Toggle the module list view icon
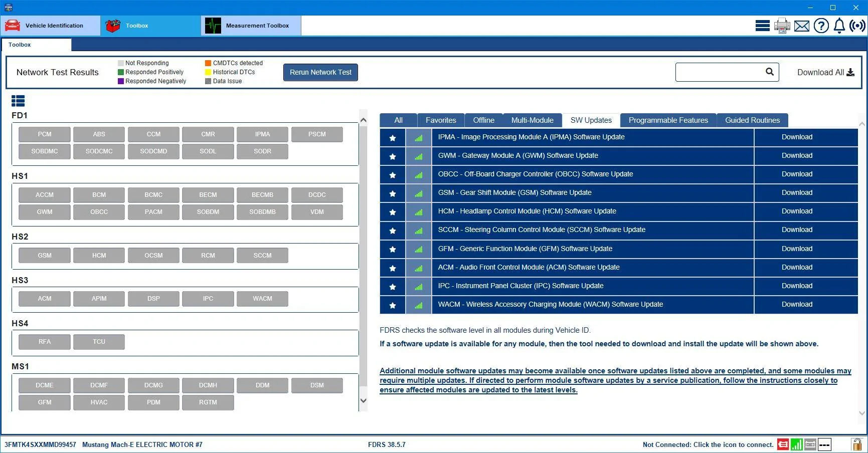Image resolution: width=868 pixels, height=453 pixels. [18, 101]
